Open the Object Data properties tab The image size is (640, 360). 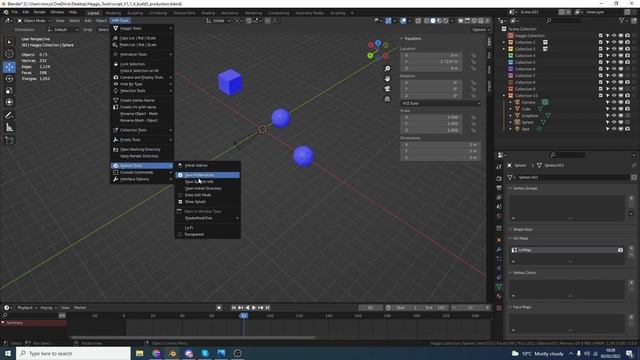click(x=499, y=286)
